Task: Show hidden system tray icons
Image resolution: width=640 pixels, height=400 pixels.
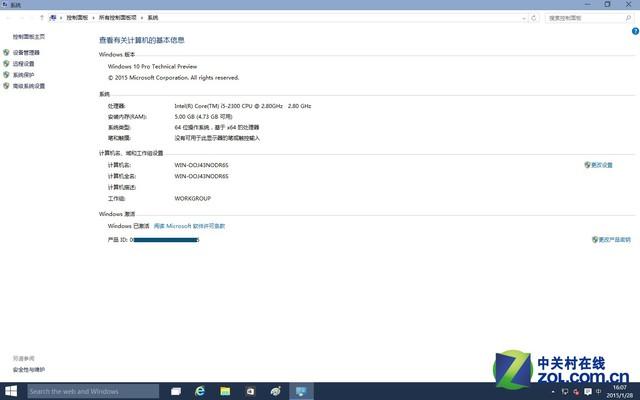Action: point(553,392)
